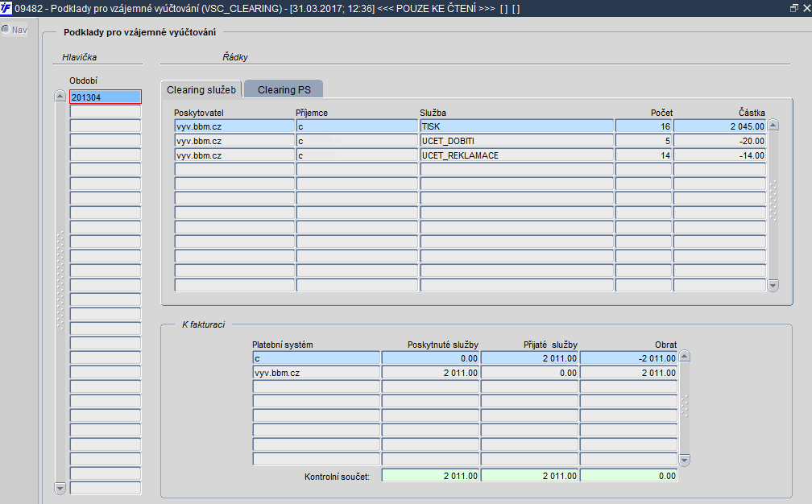The height and width of the screenshot is (504, 812).
Task: Click Kontrolní součet Přijaté služby total
Action: 529,476
